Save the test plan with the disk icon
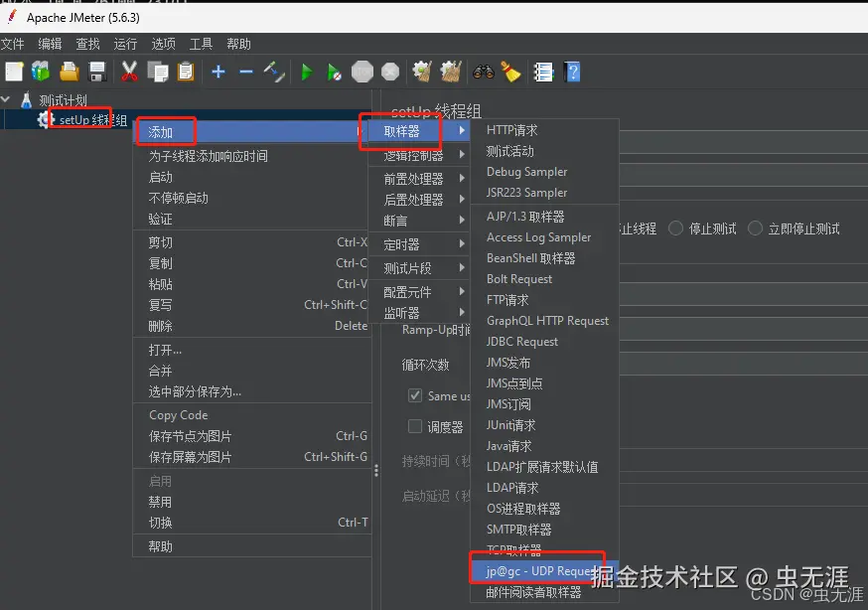Image resolution: width=868 pixels, height=610 pixels. point(94,71)
